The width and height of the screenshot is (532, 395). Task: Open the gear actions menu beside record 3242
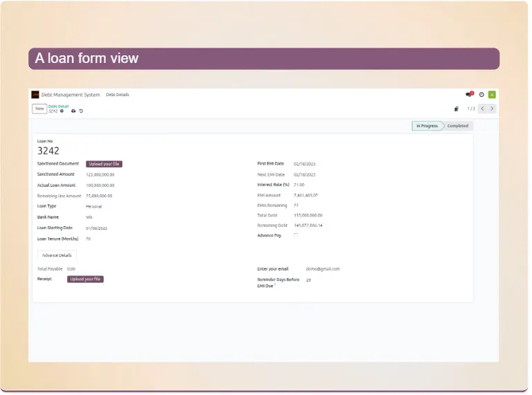(61, 111)
